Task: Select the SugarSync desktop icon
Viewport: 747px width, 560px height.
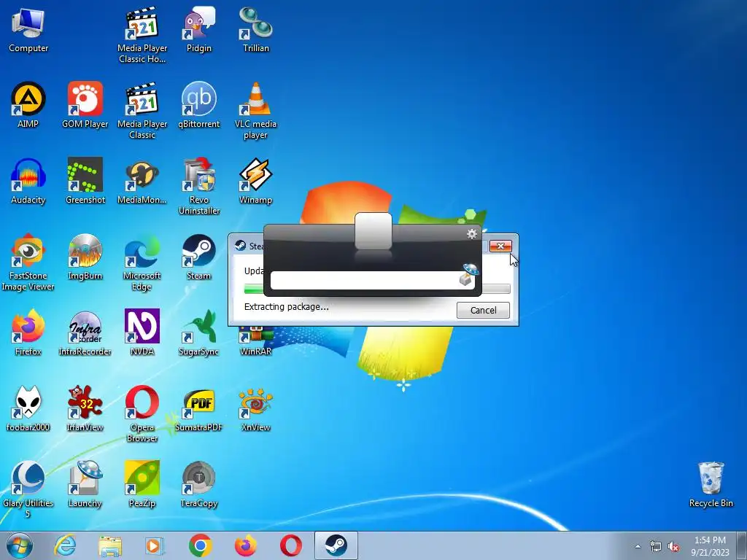Action: [198, 332]
